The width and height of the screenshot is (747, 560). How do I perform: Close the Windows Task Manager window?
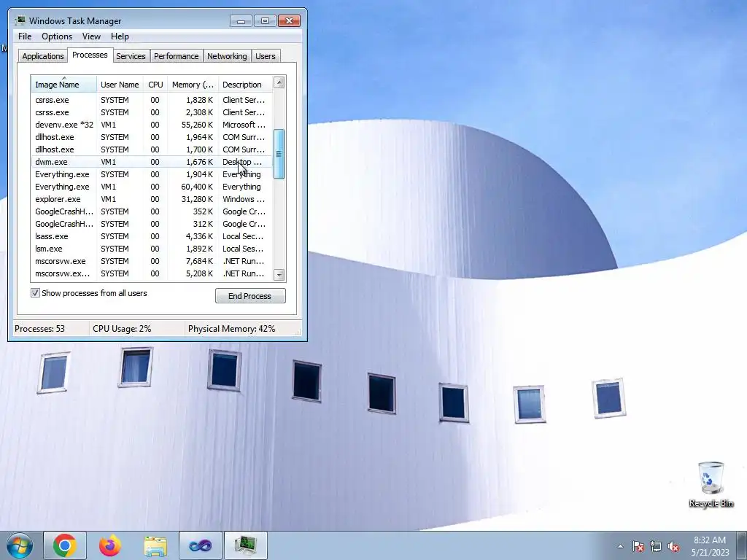[x=289, y=21]
